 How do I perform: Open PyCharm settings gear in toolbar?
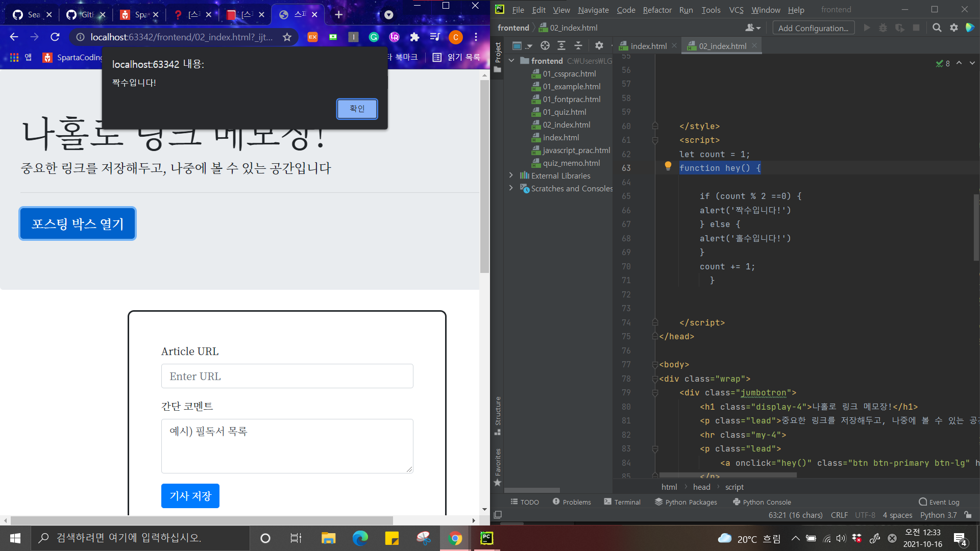953,28
